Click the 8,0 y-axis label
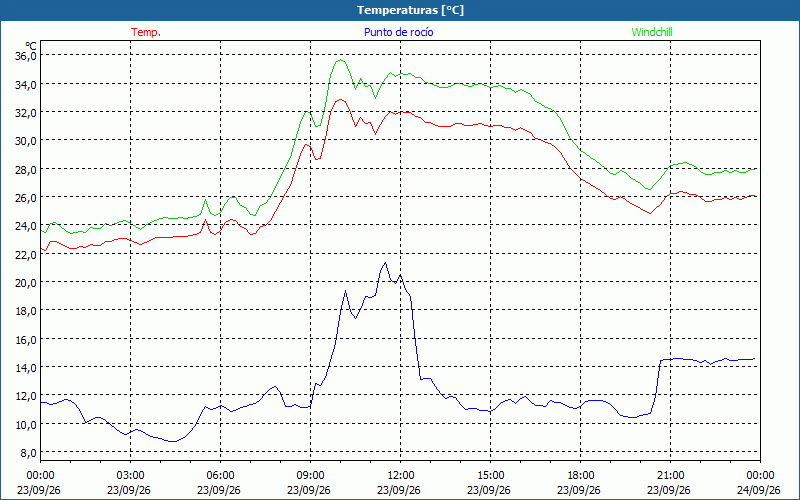Image resolution: width=800 pixels, height=500 pixels. click(x=28, y=453)
